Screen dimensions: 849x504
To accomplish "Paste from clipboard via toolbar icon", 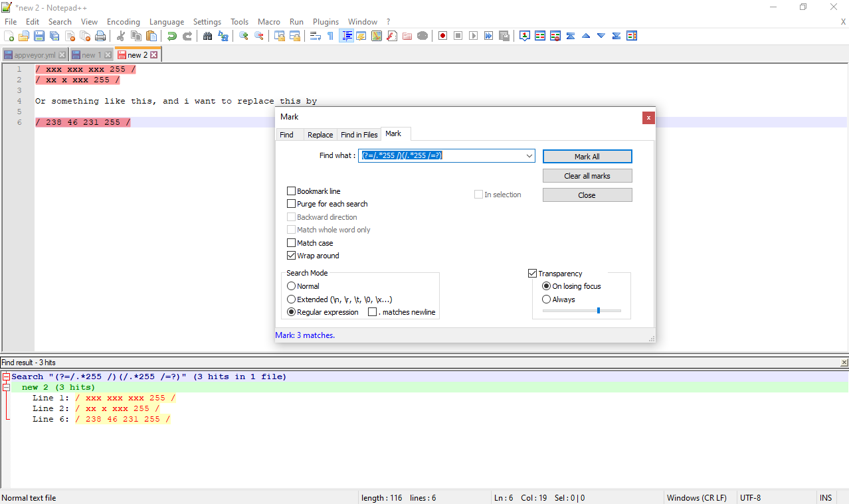I will [x=151, y=36].
